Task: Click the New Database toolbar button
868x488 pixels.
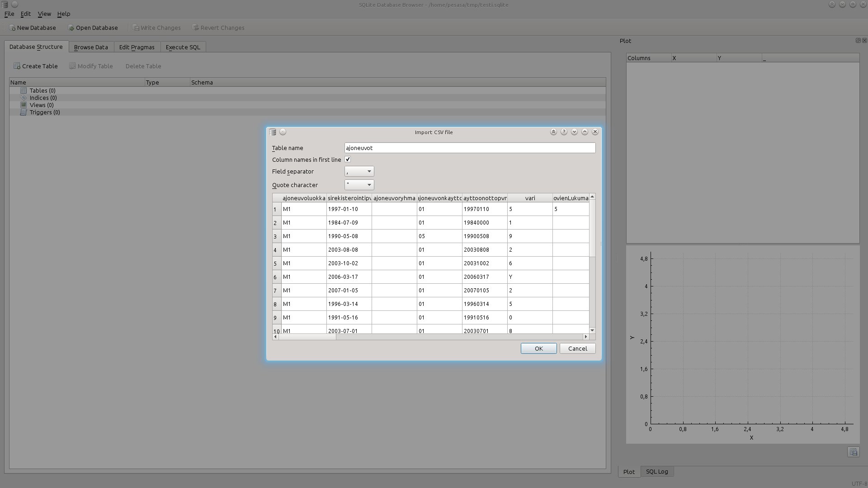Action: point(33,28)
